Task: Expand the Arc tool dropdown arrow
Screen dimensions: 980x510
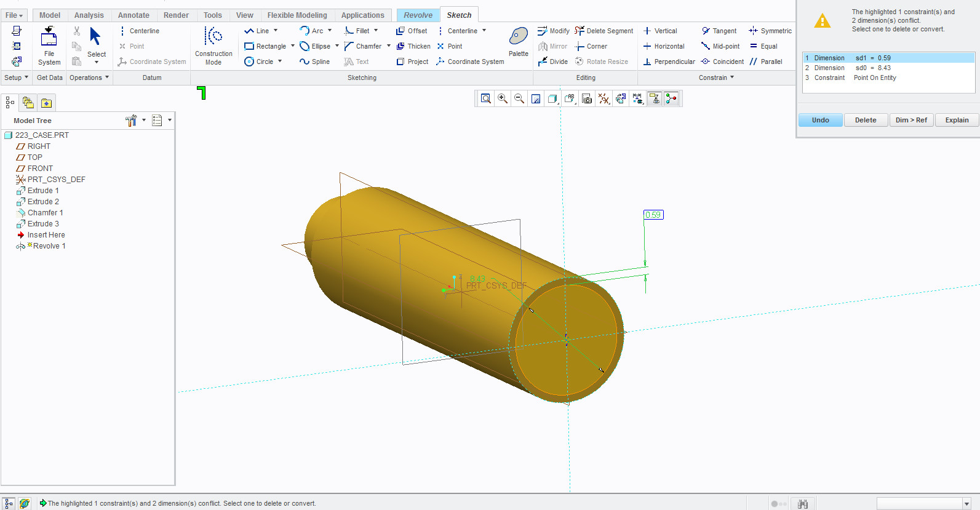Action: pos(330,30)
